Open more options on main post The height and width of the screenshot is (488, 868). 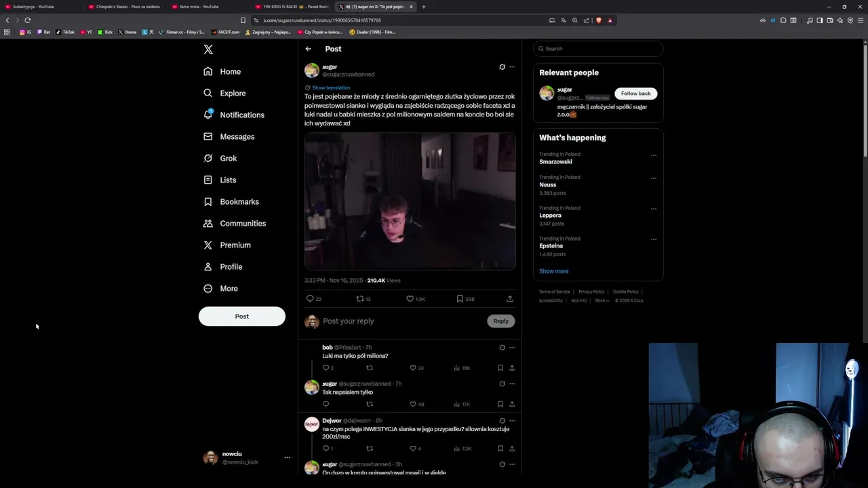point(512,67)
